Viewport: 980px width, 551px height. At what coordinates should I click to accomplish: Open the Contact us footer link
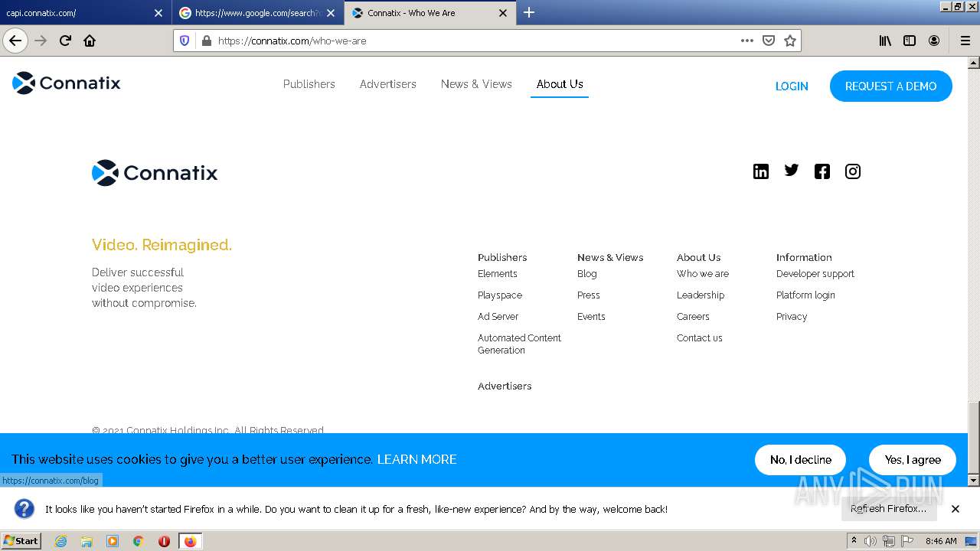click(x=700, y=338)
